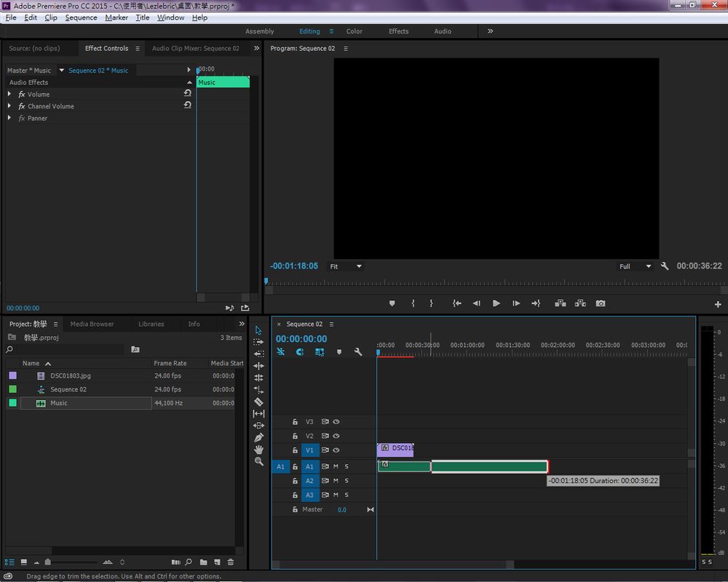Screen dimensions: 728x582
Task: Solo audio track A2
Action: point(347,481)
